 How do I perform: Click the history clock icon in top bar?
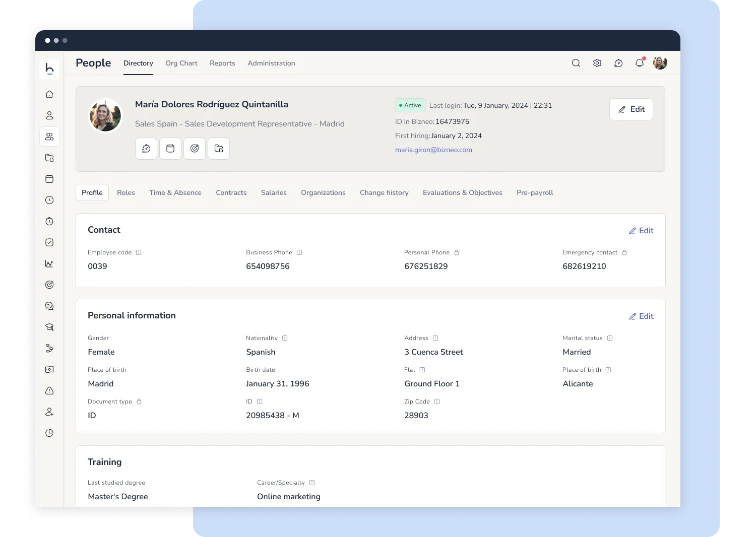point(618,63)
